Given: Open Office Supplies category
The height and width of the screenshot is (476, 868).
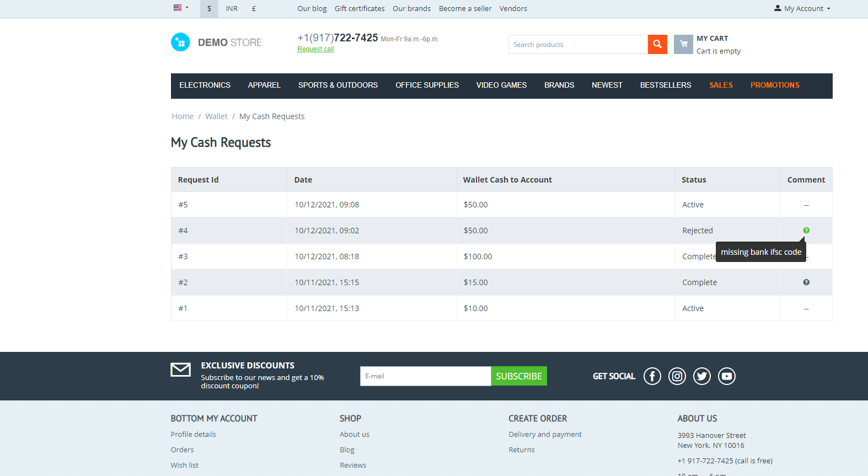Looking at the screenshot, I should click(x=427, y=85).
